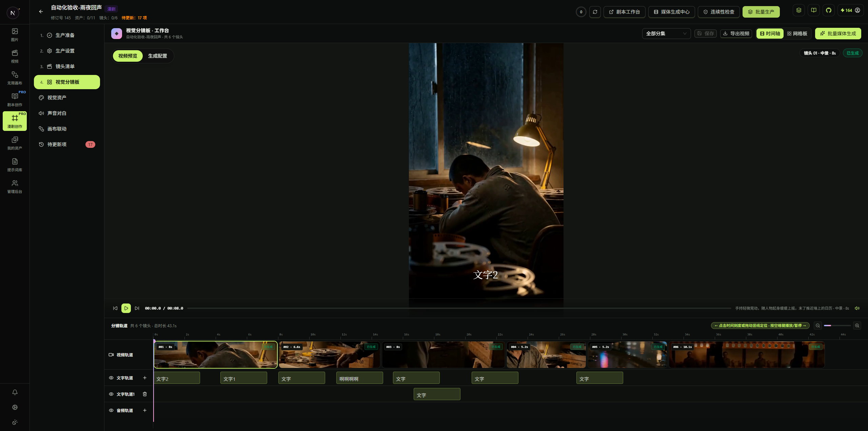Add a new 音频轨道 with plus icon
Viewport: 868px width, 431px height.
tap(145, 410)
